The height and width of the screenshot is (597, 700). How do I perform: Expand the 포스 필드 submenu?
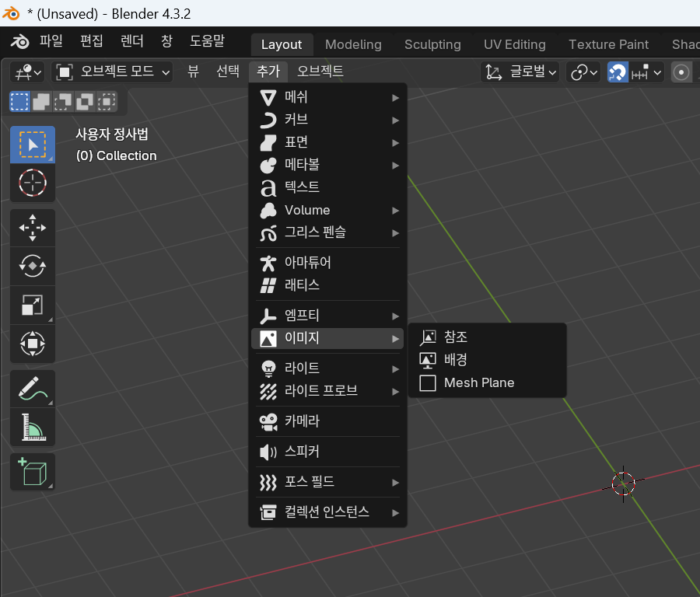tap(327, 482)
